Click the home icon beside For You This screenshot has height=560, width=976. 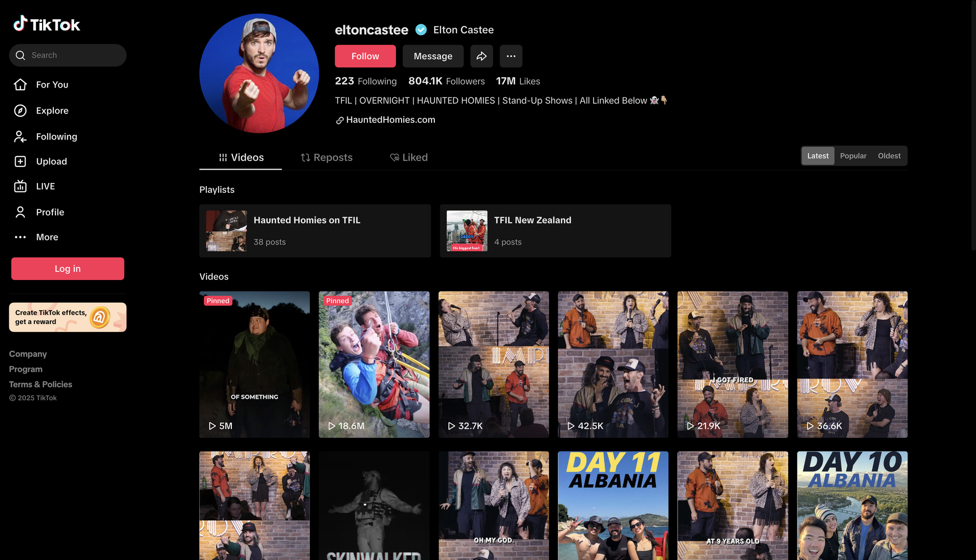20,85
